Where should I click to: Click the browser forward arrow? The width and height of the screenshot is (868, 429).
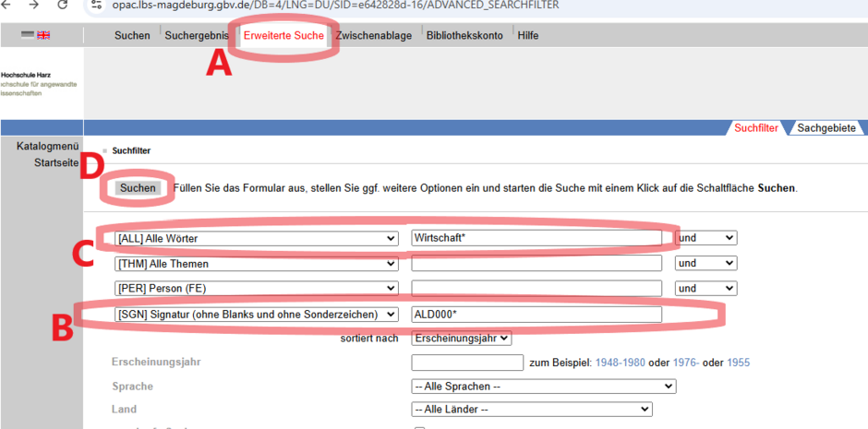(34, 5)
